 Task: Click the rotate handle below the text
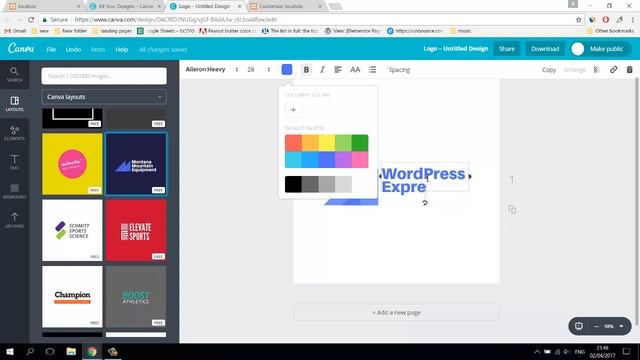pos(424,202)
